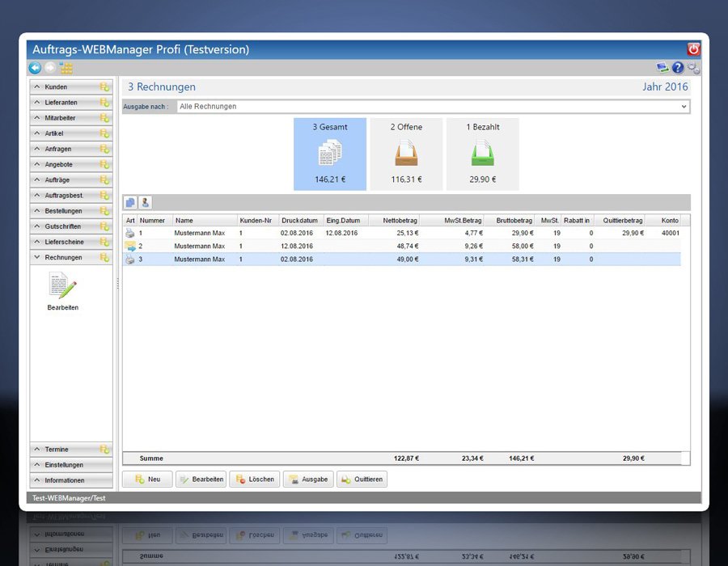Screen dimensions: 728x566
Task: Click the red power button icon
Action: tap(693, 49)
